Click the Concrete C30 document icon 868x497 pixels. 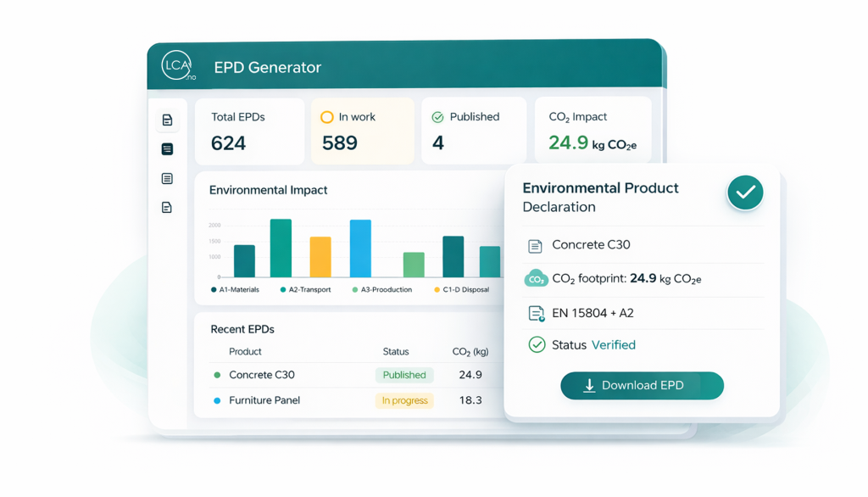click(535, 246)
